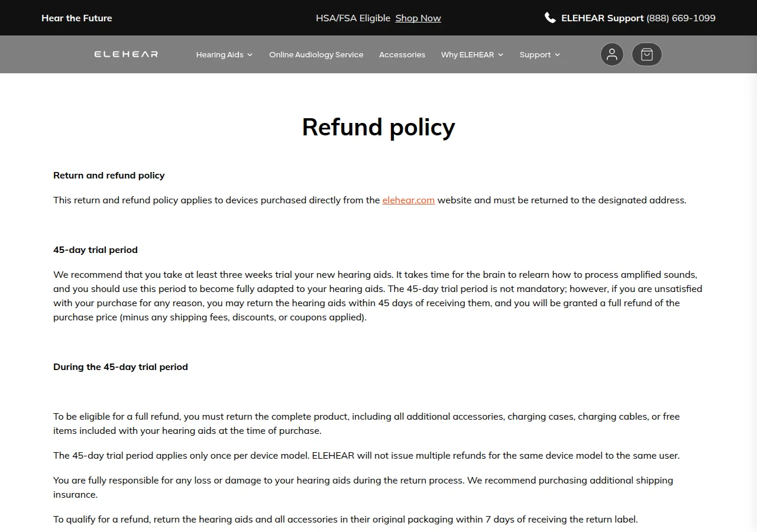Open the Accessories menu item
This screenshot has height=532, width=757.
402,54
